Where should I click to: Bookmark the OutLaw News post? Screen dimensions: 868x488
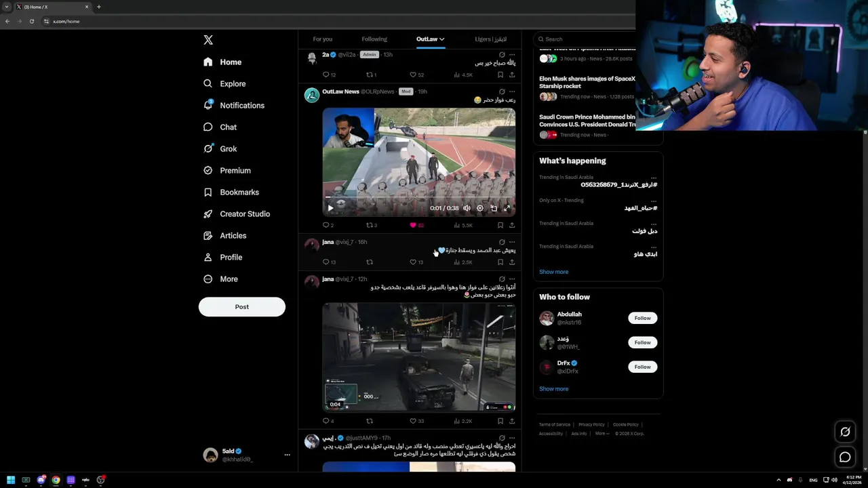point(500,225)
